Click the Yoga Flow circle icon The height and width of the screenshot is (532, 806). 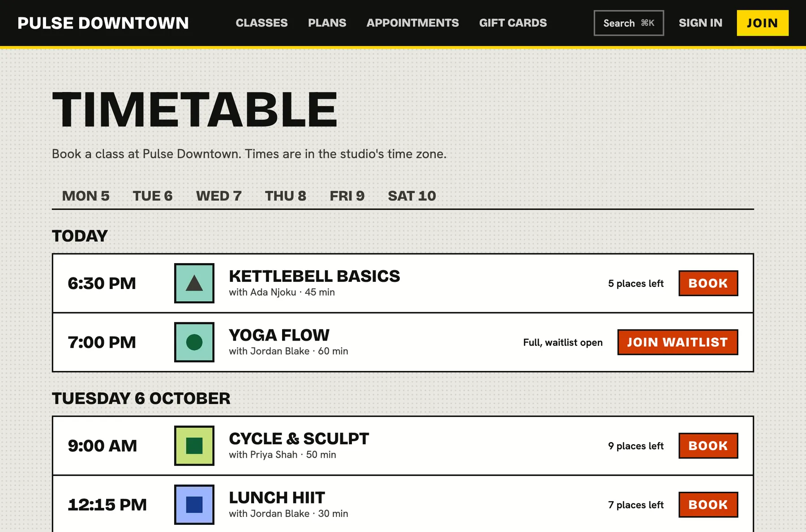coord(194,342)
